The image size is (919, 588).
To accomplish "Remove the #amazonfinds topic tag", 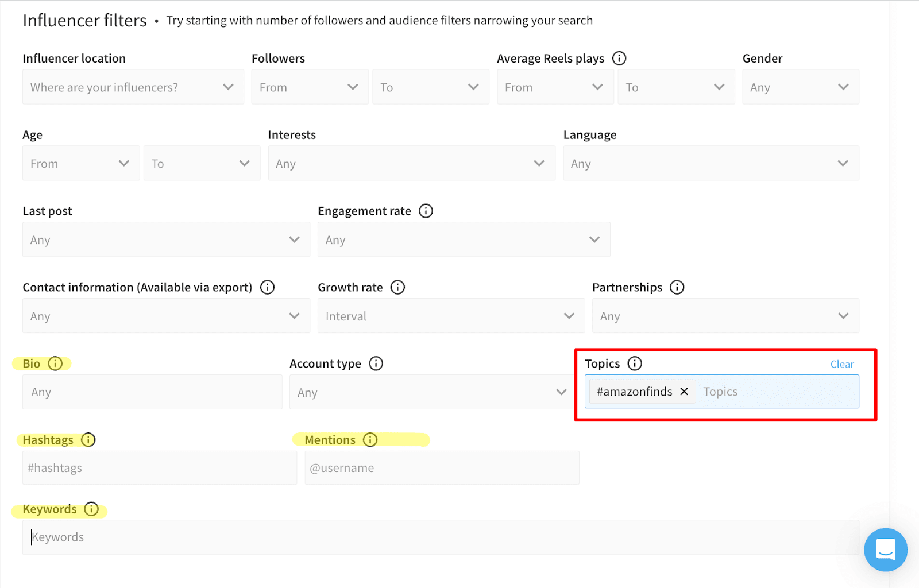I will [x=684, y=392].
